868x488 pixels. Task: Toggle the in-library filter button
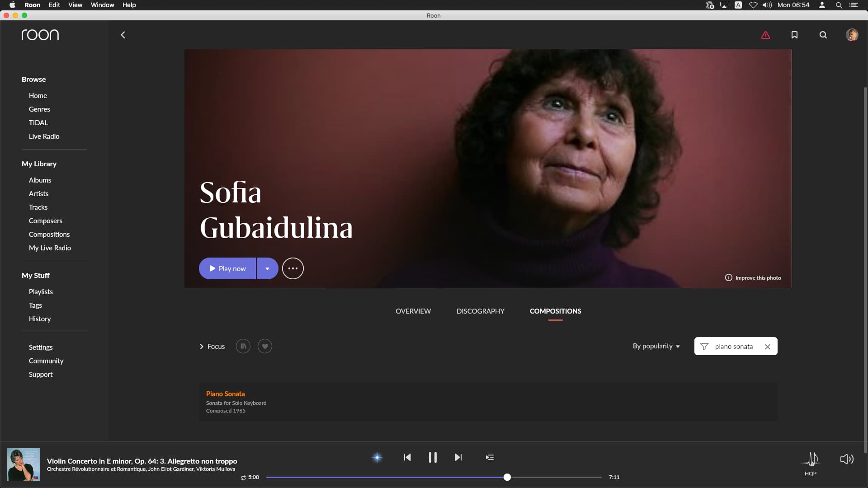pyautogui.click(x=243, y=346)
